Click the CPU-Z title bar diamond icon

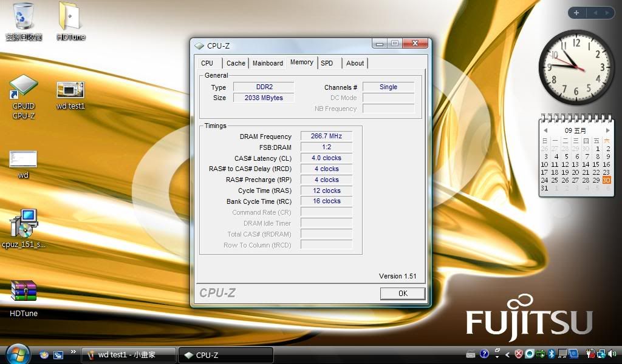pyautogui.click(x=199, y=46)
